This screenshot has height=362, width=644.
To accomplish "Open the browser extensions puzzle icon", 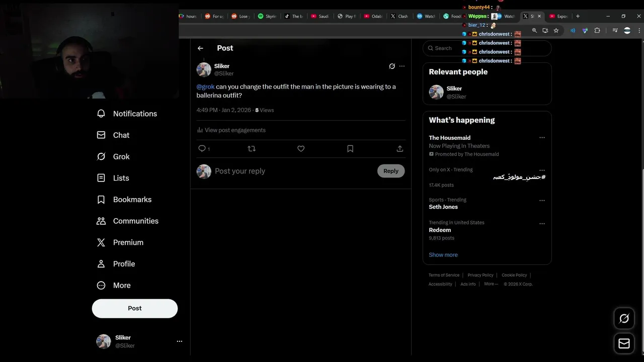I will [x=597, y=31].
